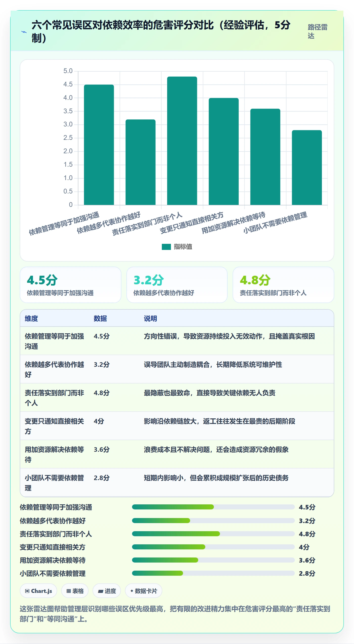Click the description 最隐蔽也最致命 in table
Screen dimensions: 354x644
pyautogui.click(x=210, y=393)
